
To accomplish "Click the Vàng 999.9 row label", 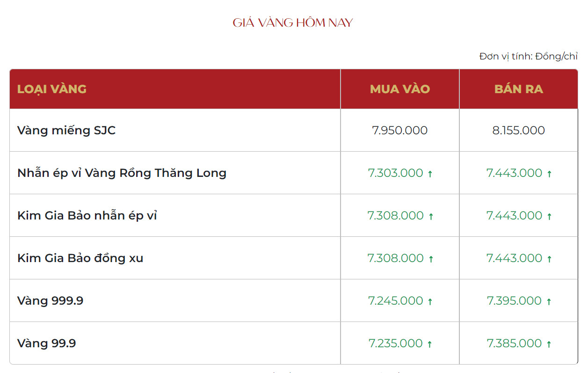I will pos(50,300).
